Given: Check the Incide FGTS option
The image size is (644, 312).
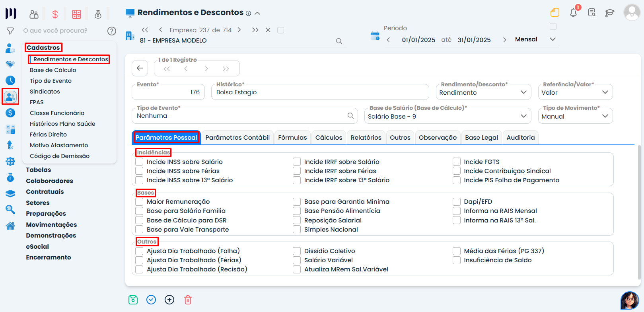Looking at the screenshot, I should click(457, 162).
